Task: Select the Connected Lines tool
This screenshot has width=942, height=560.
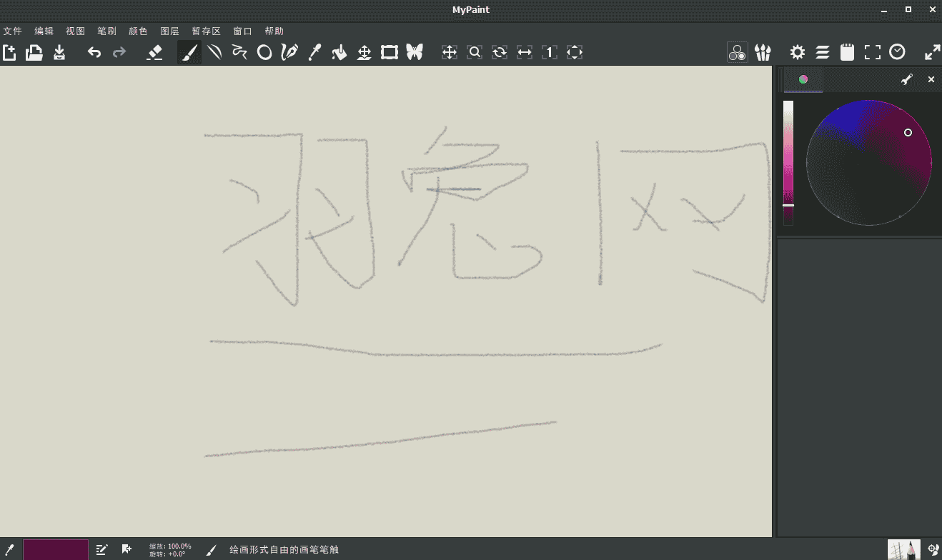Action: (239, 52)
